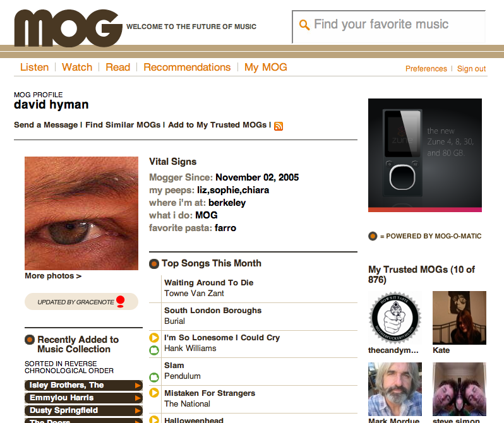Click the green icon under Hank Williams play button
The width and height of the screenshot is (504, 423).
point(154,350)
